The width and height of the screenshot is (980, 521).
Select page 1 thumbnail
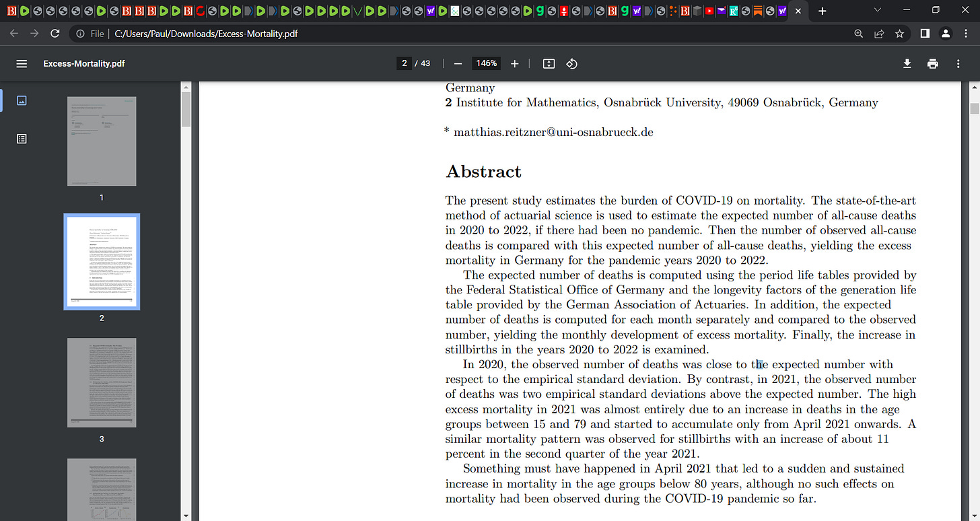click(102, 141)
